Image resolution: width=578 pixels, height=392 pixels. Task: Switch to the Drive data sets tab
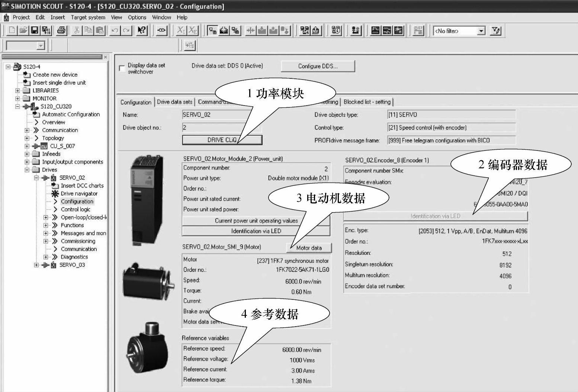175,102
